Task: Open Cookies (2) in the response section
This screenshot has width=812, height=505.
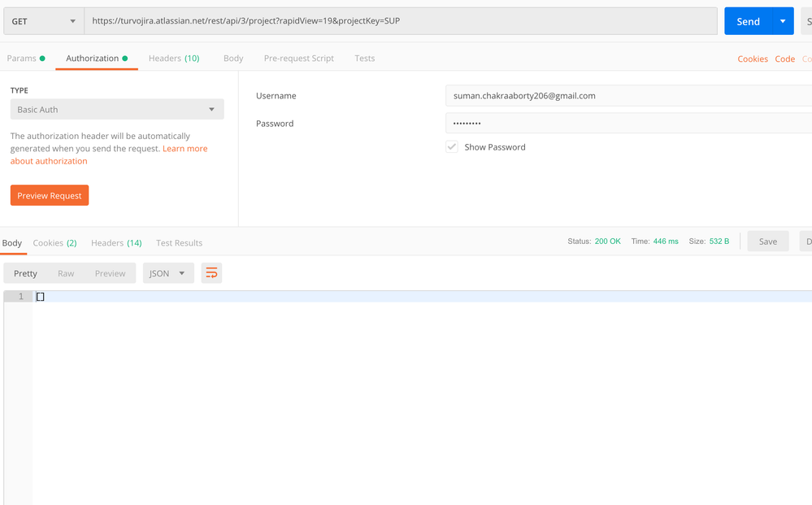Action: coord(54,242)
